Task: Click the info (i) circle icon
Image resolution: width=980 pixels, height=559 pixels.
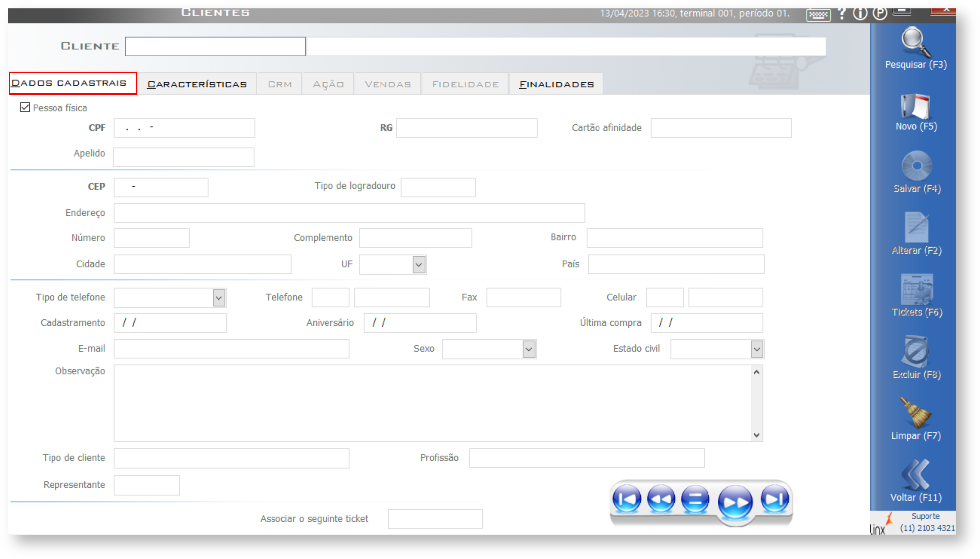Action: point(860,13)
